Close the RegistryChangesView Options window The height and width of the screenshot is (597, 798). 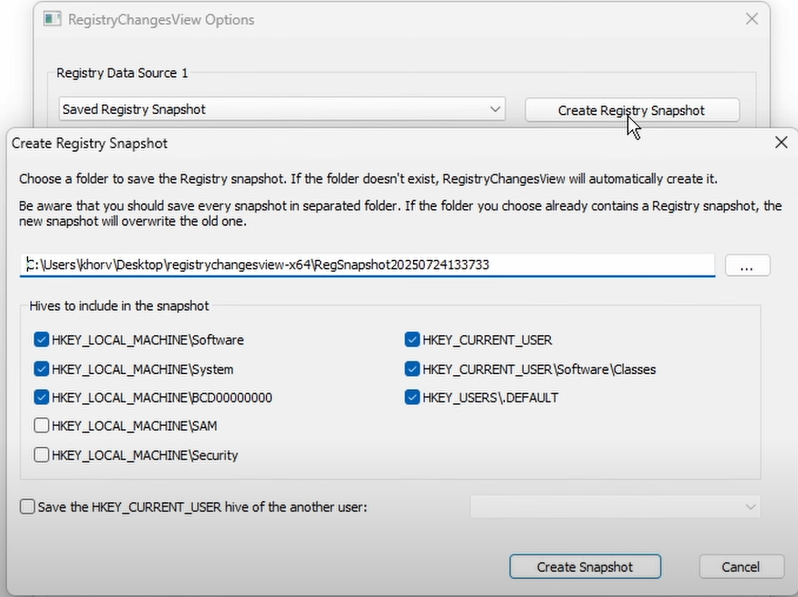pos(752,19)
